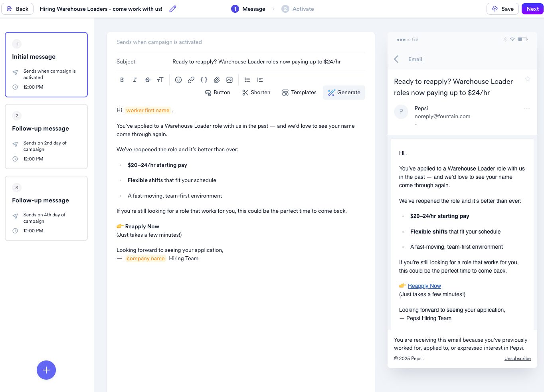Viewport: 544px width, 392px height.
Task: Edit campaign name with the pencil icon
Action: 173,9
